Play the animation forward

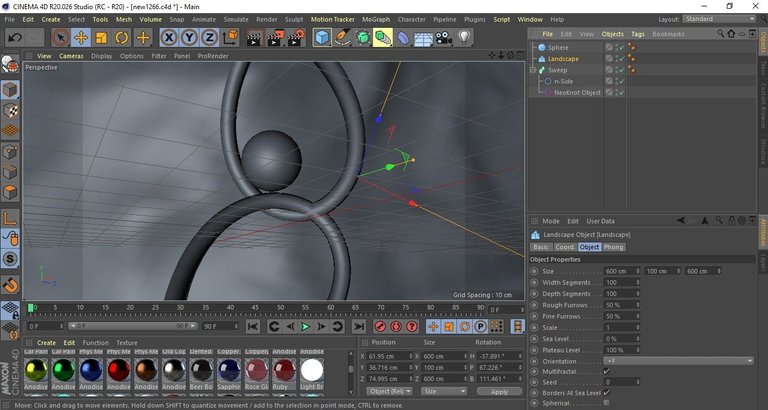coord(306,326)
